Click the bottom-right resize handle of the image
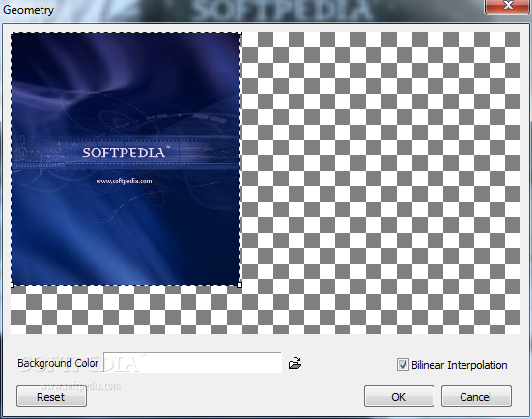The width and height of the screenshot is (532, 419). pyautogui.click(x=239, y=285)
